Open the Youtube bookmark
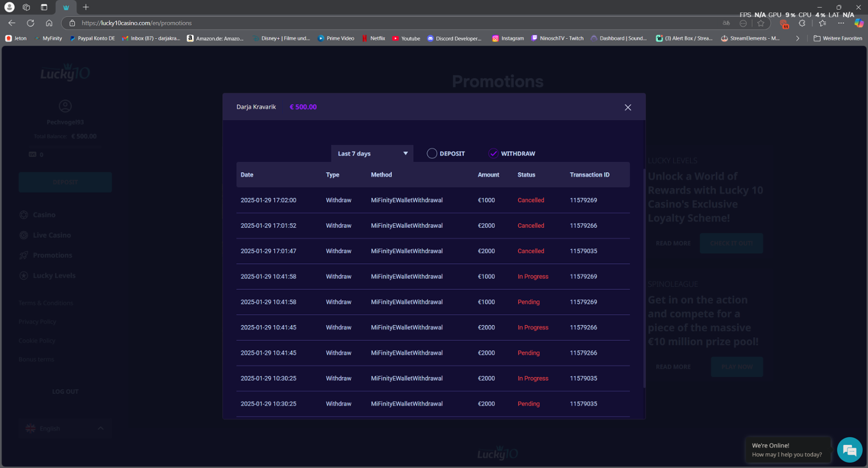 pyautogui.click(x=406, y=38)
